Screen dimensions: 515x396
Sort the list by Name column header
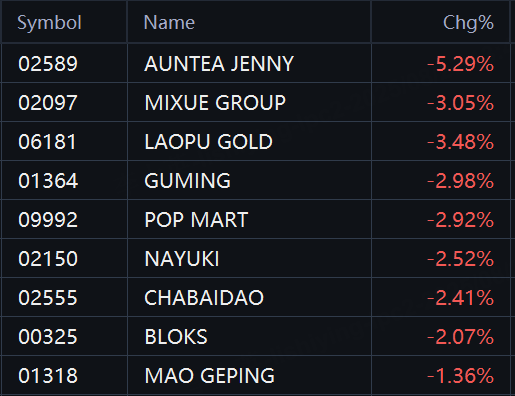coord(169,23)
